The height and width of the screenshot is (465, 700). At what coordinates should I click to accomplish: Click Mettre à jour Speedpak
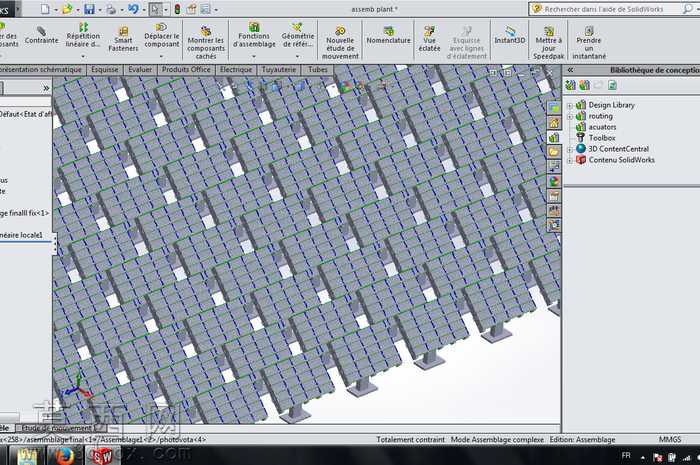tap(549, 42)
